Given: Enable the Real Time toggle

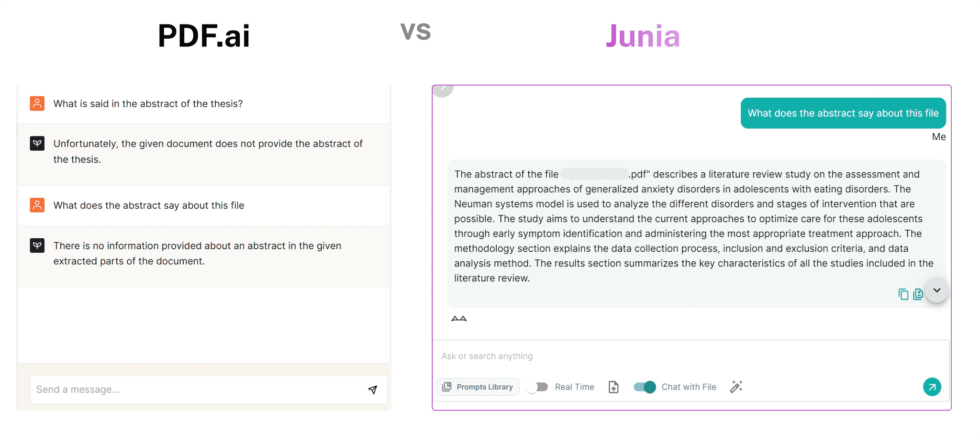Looking at the screenshot, I should coord(537,387).
